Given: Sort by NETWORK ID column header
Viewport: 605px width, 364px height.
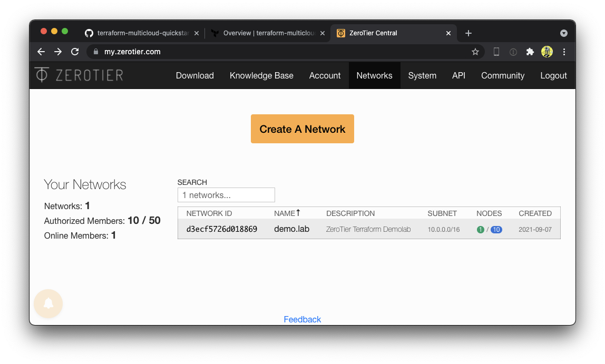Looking at the screenshot, I should [209, 213].
